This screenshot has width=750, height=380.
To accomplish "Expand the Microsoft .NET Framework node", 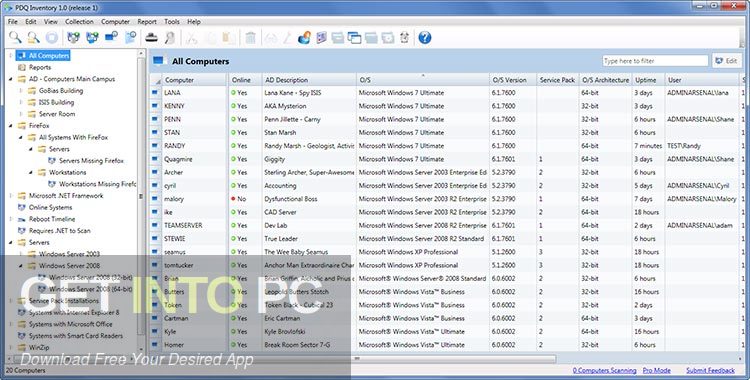I will coord(11,196).
